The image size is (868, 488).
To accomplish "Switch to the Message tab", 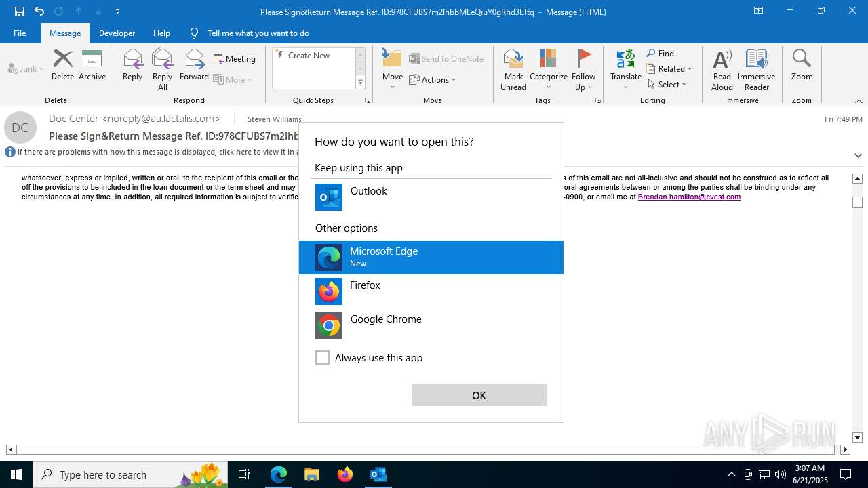I will tap(65, 33).
